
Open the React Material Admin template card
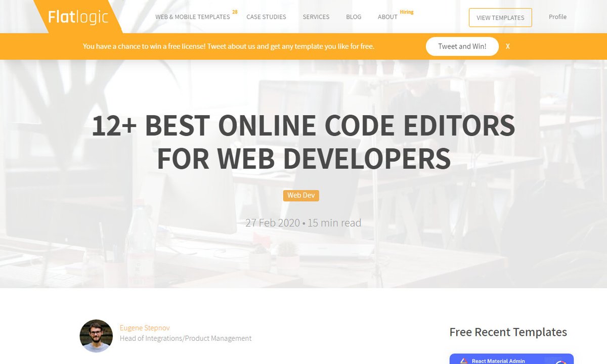point(511,358)
